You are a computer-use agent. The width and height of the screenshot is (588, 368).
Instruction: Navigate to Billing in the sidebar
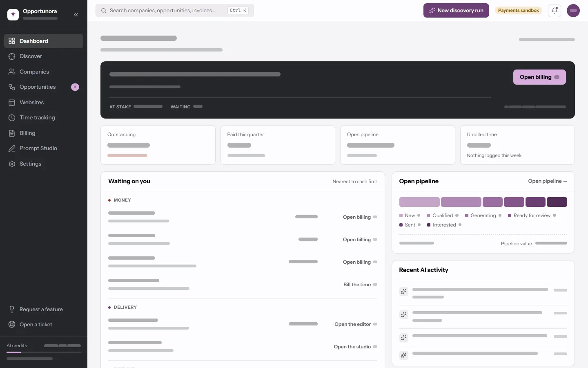pos(44,133)
